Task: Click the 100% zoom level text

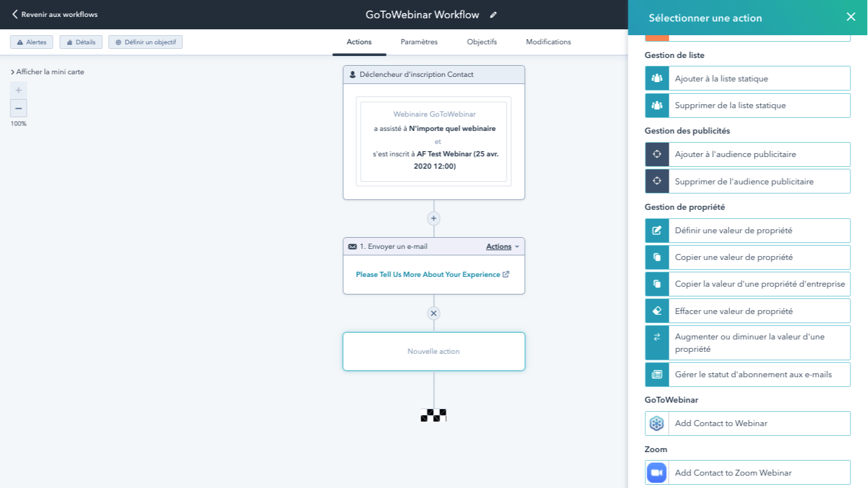Action: [x=18, y=124]
